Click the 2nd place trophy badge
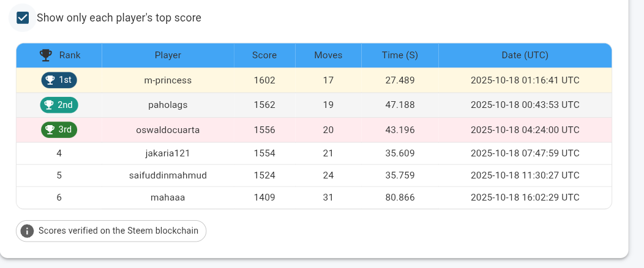The height and width of the screenshot is (268, 644). 59,105
